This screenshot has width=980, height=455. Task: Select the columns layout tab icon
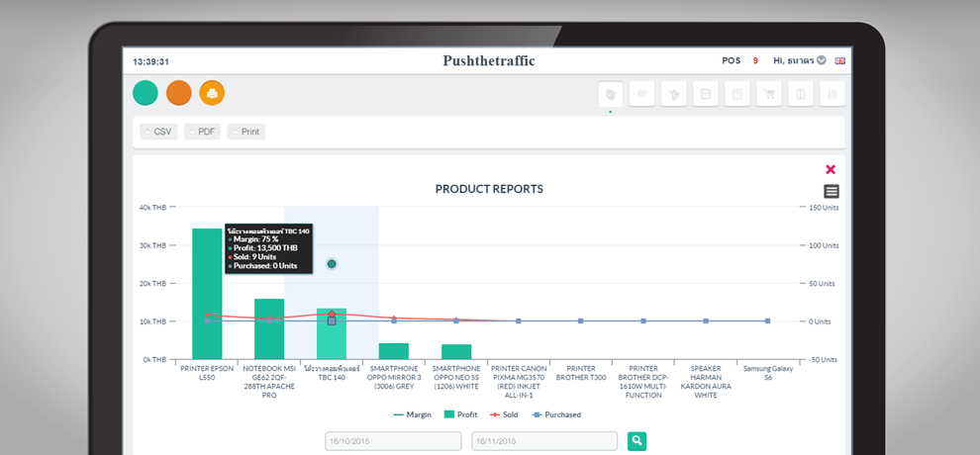pyautogui.click(x=800, y=94)
